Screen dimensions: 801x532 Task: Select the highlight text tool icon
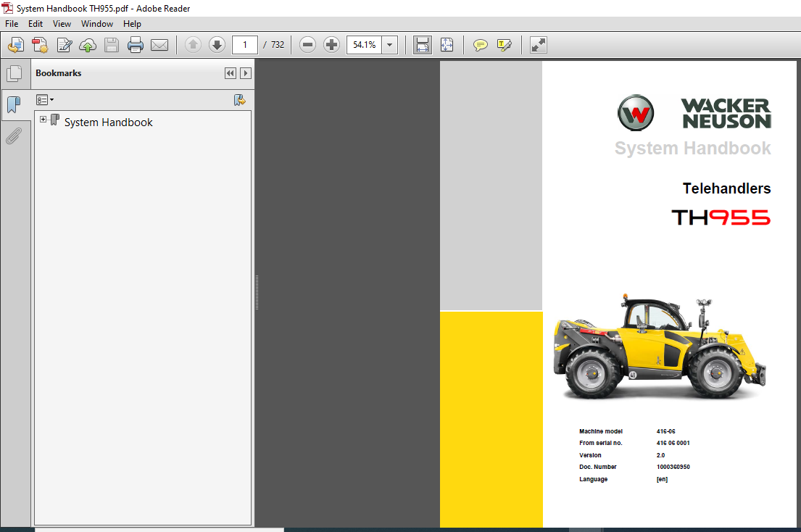[x=504, y=46]
